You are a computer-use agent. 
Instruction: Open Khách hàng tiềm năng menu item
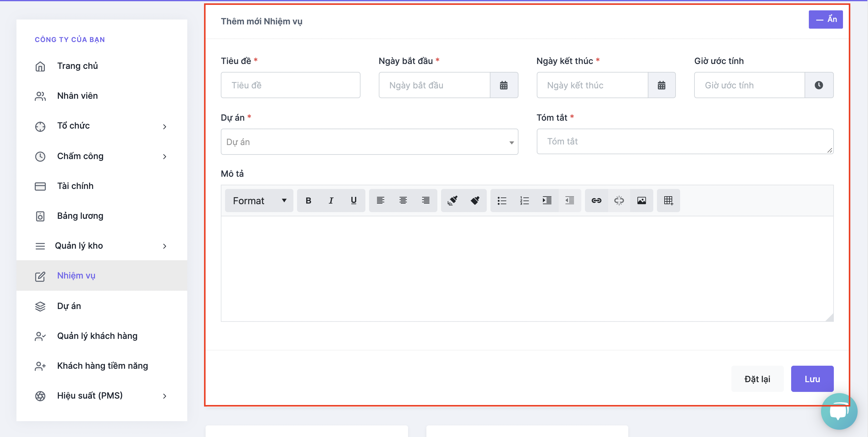tap(102, 366)
